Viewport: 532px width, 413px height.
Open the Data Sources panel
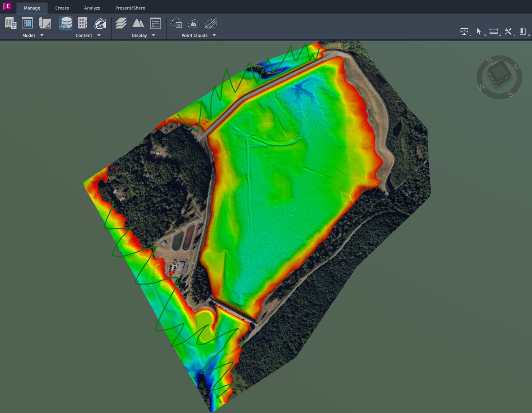[x=66, y=23]
